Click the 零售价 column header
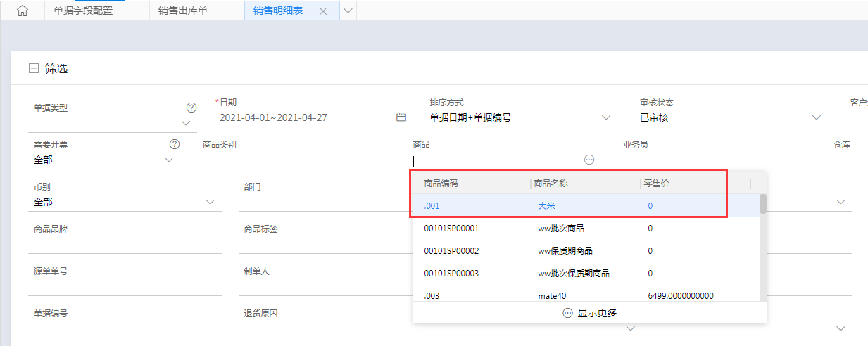 [x=657, y=183]
